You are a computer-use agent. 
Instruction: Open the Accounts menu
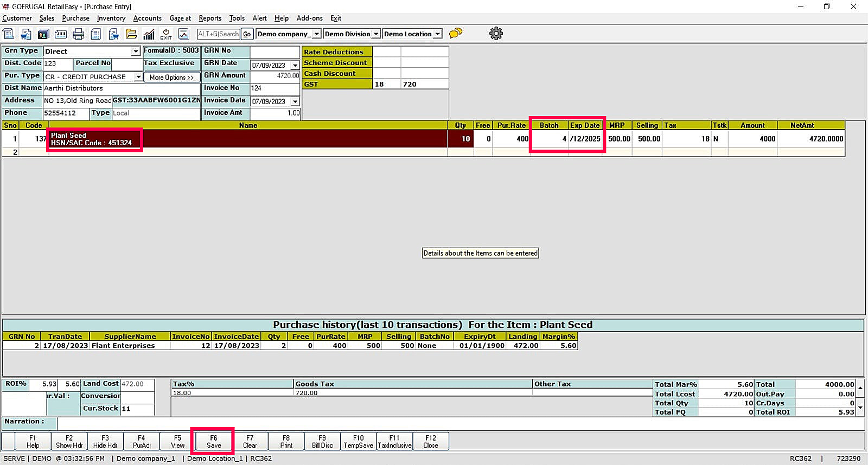148,18
